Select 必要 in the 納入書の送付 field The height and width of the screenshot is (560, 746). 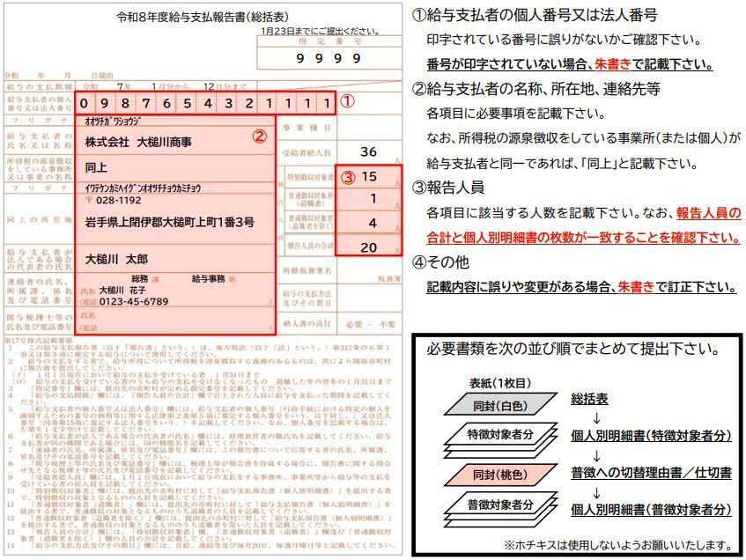click(355, 324)
